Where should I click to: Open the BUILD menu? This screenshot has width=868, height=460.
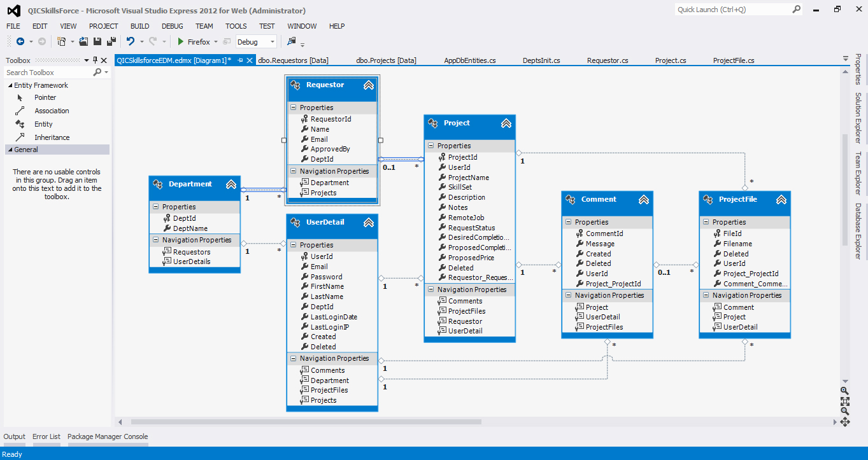tap(139, 26)
